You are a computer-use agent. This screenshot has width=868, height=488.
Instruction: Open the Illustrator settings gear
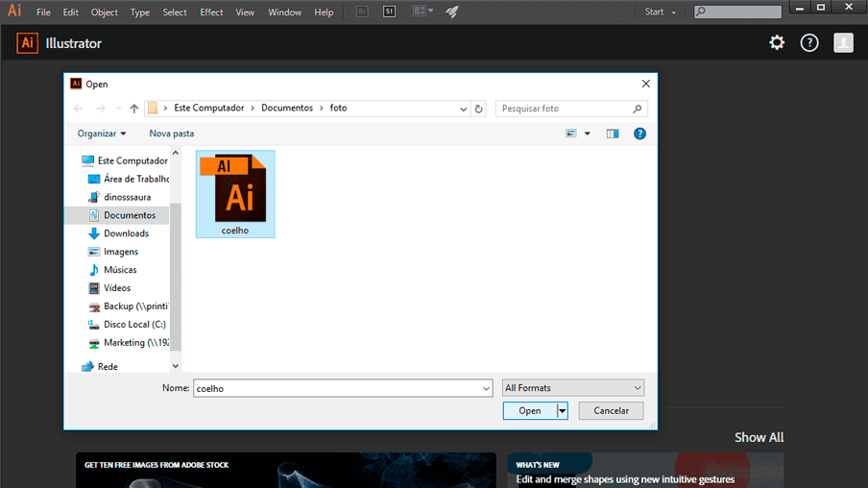(x=777, y=42)
